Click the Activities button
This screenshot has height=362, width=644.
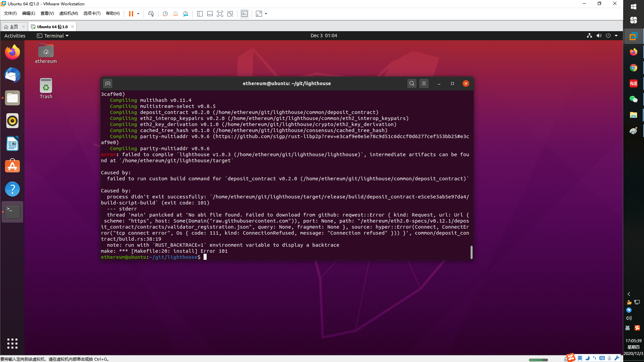click(x=14, y=36)
